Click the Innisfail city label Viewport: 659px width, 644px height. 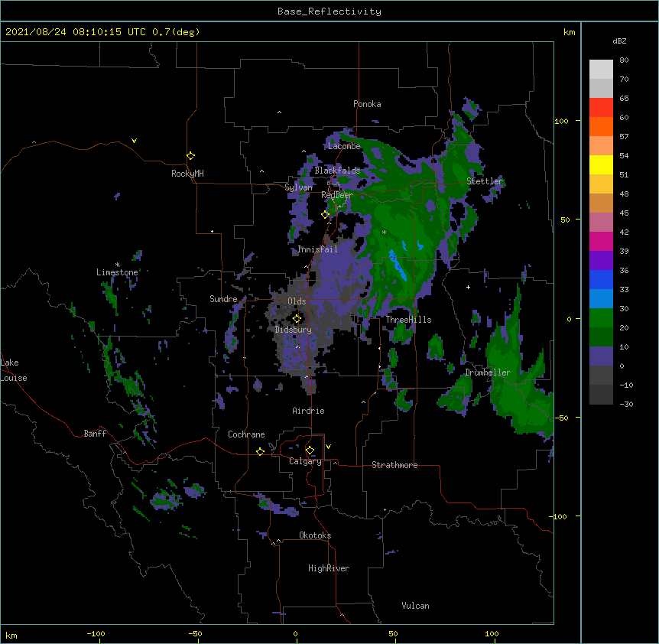pos(317,249)
